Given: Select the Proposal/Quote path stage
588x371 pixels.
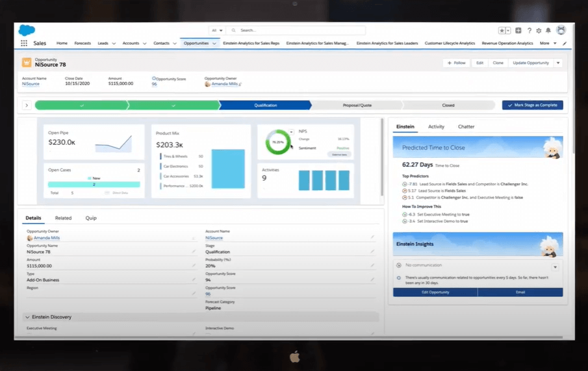Looking at the screenshot, I should pos(357,105).
